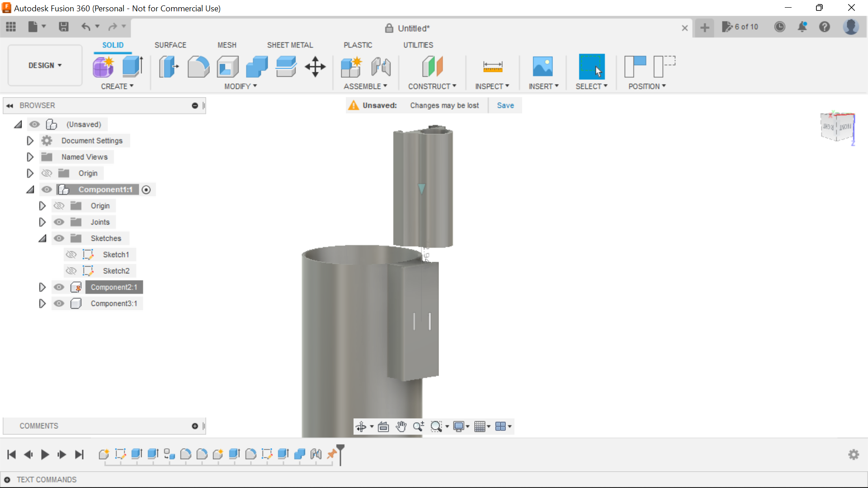The image size is (868, 488).
Task: Switch to the Sheet Metal tab
Action: (x=289, y=45)
